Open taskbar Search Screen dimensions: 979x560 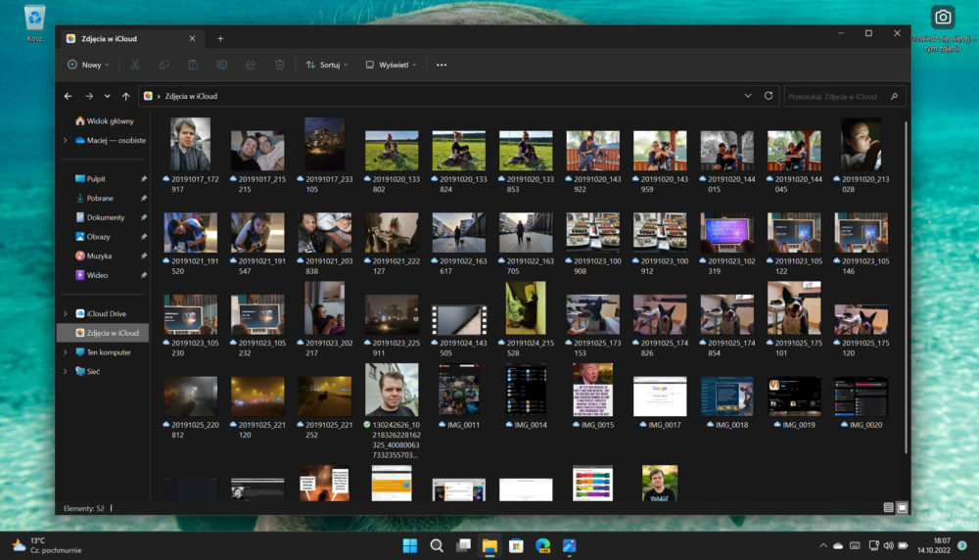437,545
